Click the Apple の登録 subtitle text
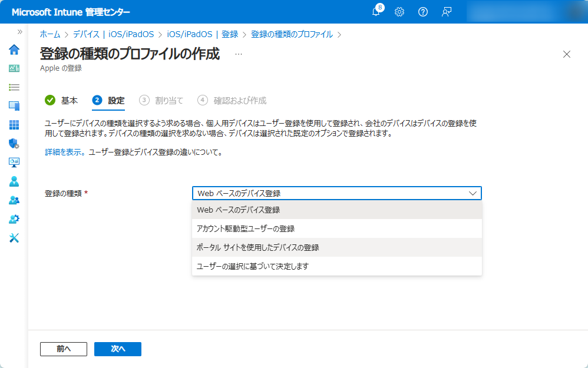This screenshot has width=588, height=368. 61,68
